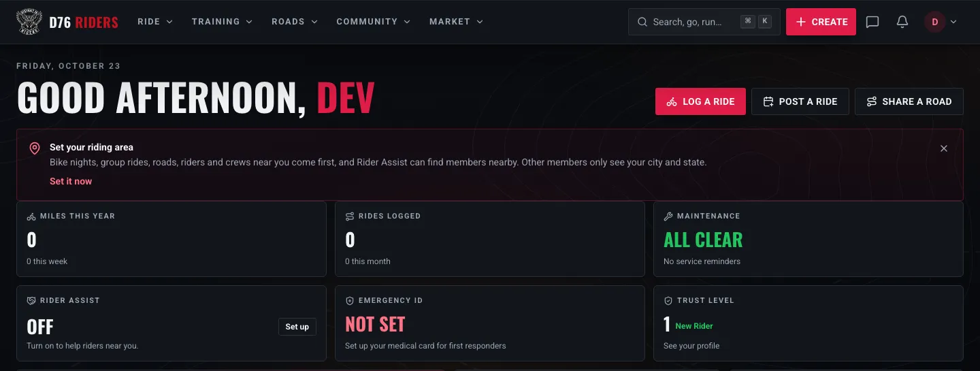Screen dimensions: 980x371
Task: Click the motorcycle icon in Log a Ride
Action: tap(672, 101)
